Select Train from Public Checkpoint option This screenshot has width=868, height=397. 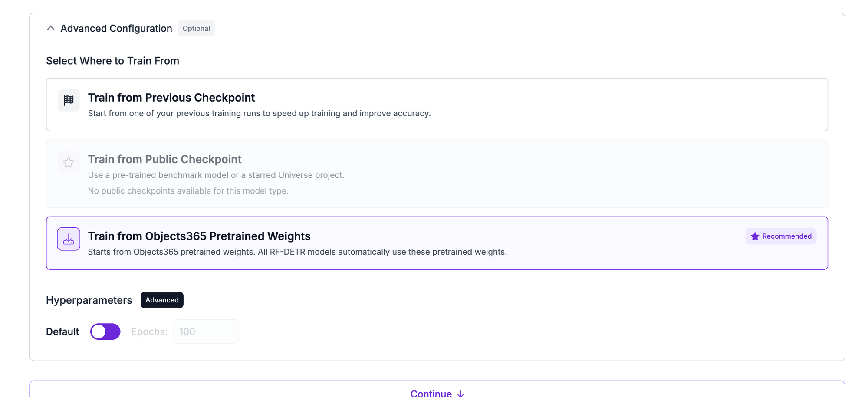pyautogui.click(x=437, y=174)
